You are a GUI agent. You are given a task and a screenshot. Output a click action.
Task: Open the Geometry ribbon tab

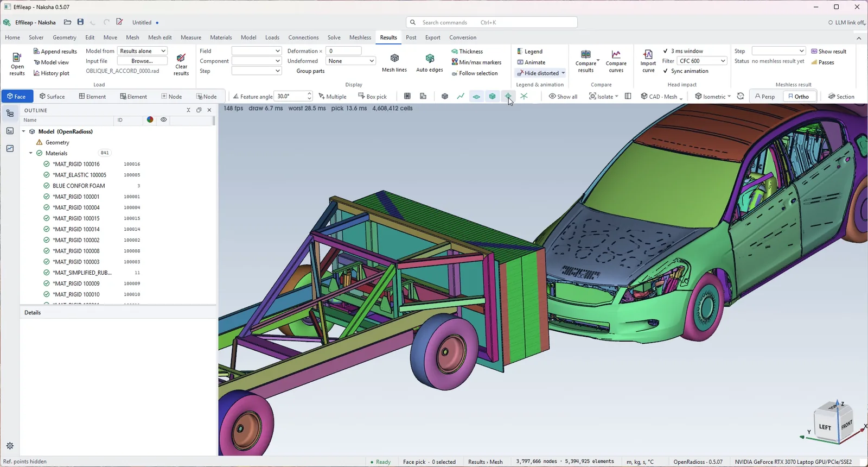pyautogui.click(x=65, y=37)
